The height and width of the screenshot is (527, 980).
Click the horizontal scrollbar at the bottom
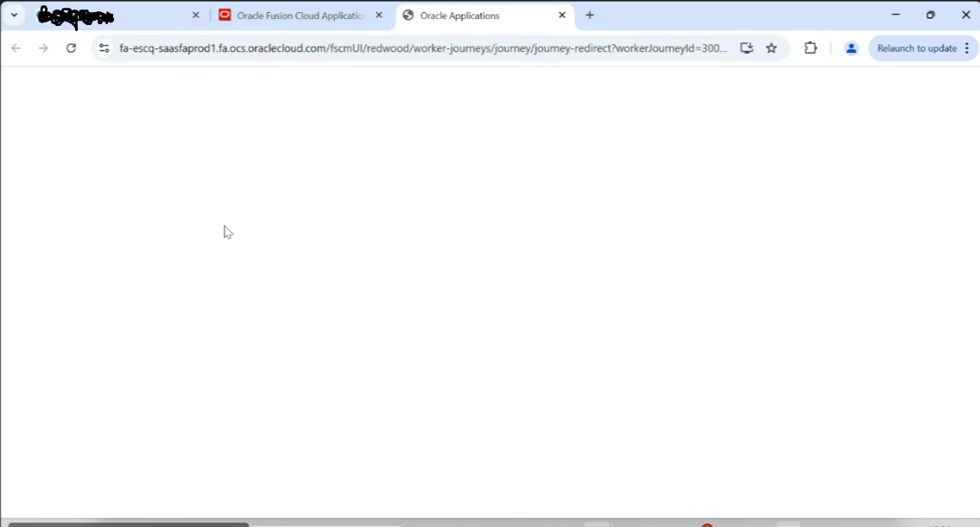tap(130, 524)
